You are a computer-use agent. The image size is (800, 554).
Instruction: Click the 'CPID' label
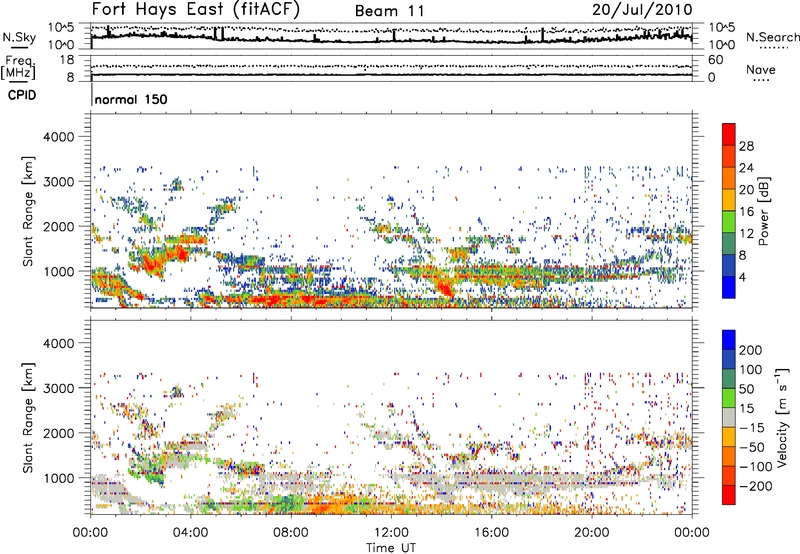coord(22,95)
